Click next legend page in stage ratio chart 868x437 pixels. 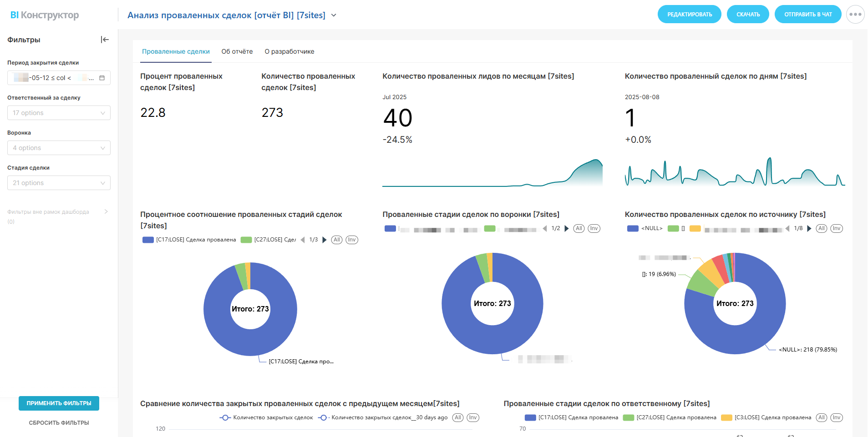[324, 240]
